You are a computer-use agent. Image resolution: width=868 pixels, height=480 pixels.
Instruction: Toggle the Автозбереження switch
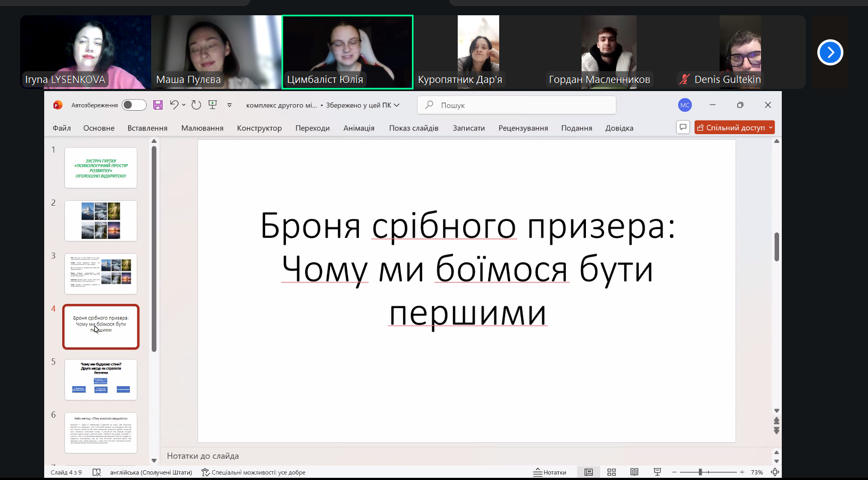[x=134, y=105]
